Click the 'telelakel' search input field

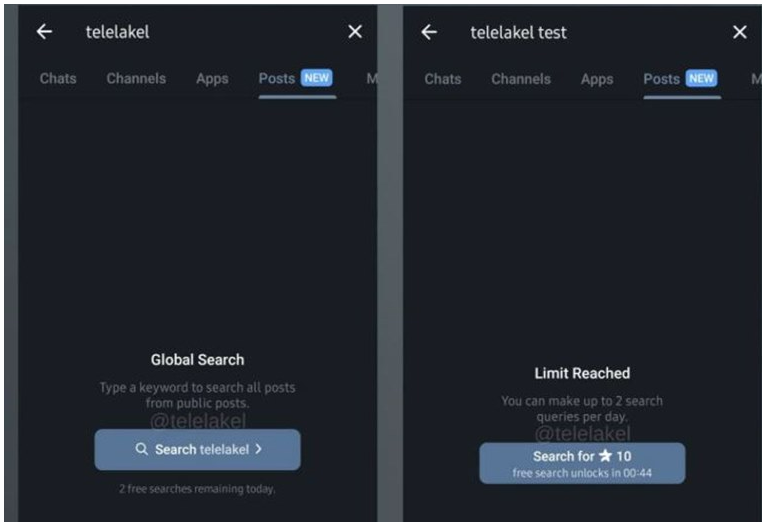coord(209,32)
